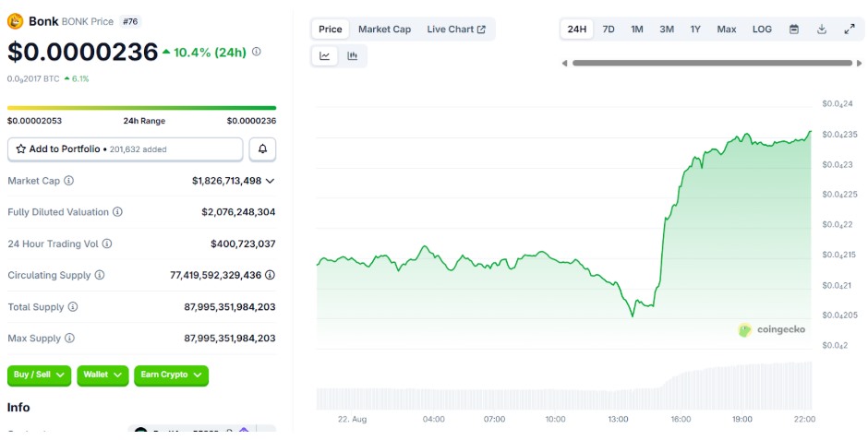Click left arrow of chart range scrollbar
This screenshot has width=868, height=440.
(x=564, y=63)
